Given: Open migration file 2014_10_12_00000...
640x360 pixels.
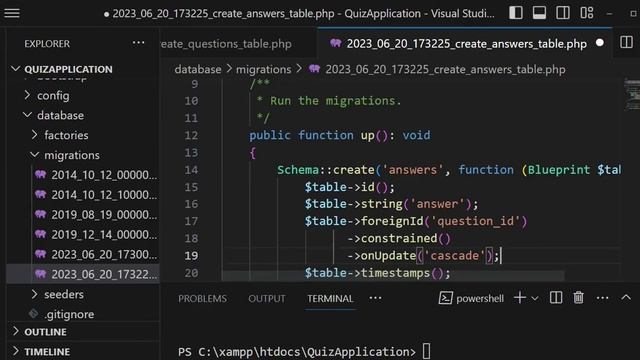Looking at the screenshot, I should [x=96, y=175].
